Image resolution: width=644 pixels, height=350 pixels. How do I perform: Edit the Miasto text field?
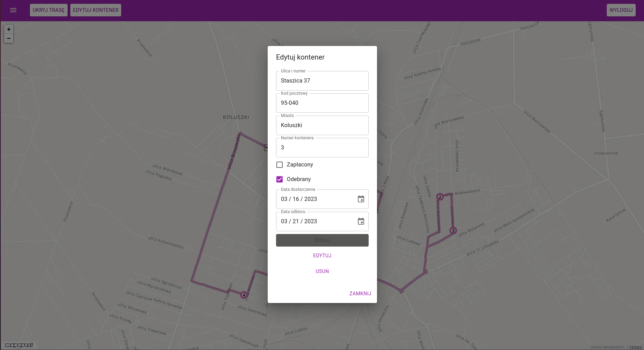tap(322, 125)
